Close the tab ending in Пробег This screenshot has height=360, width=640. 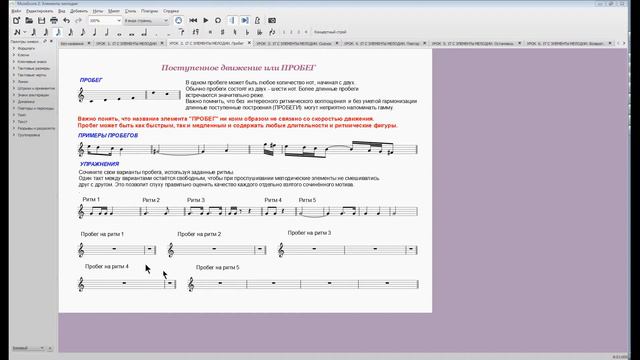pos(249,43)
